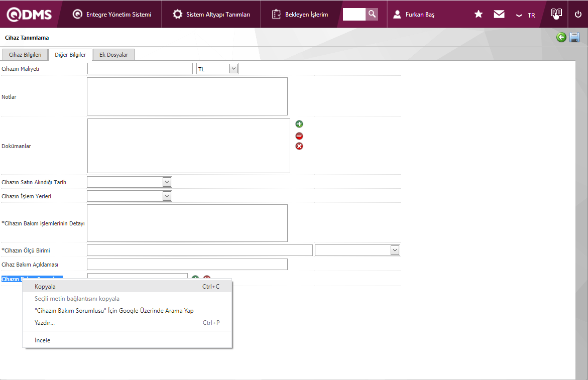Click the Dokümanlar label

[x=16, y=146]
